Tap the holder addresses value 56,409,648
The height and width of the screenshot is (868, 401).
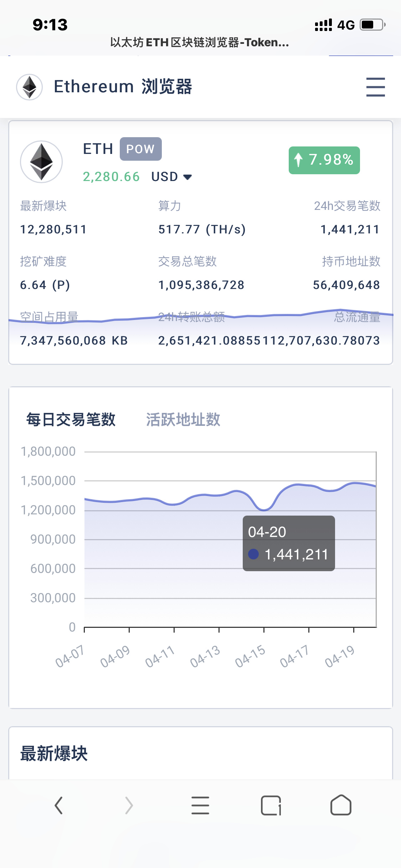(x=346, y=285)
